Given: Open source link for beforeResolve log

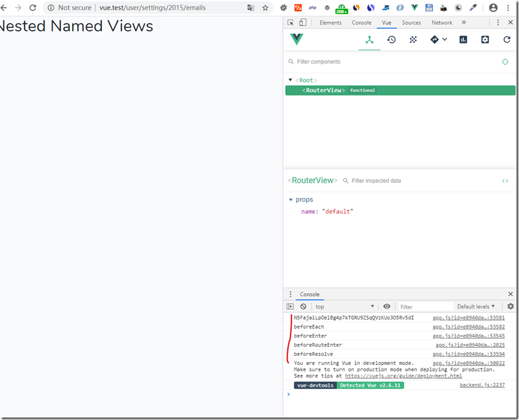Looking at the screenshot, I should coord(469,354).
